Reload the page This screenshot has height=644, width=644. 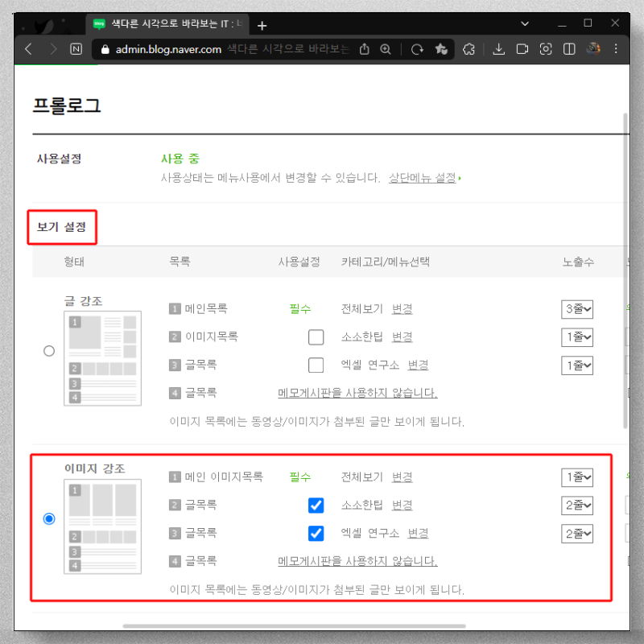coord(417,49)
